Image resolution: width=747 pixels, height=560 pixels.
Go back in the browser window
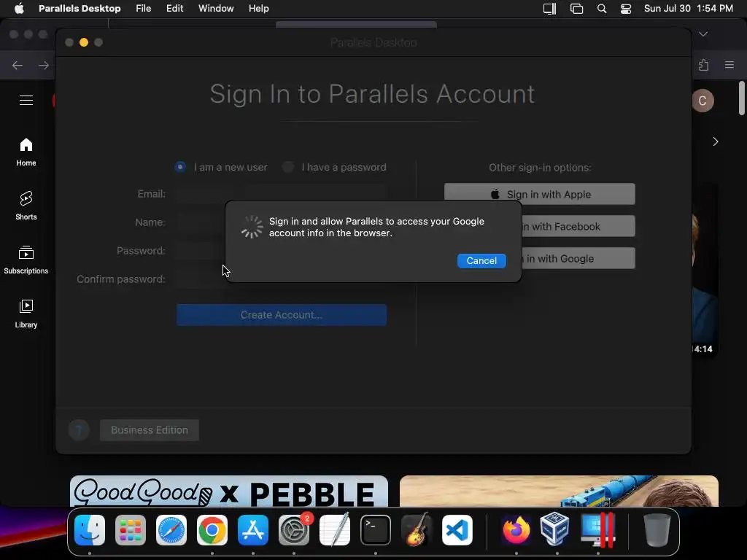tap(18, 65)
